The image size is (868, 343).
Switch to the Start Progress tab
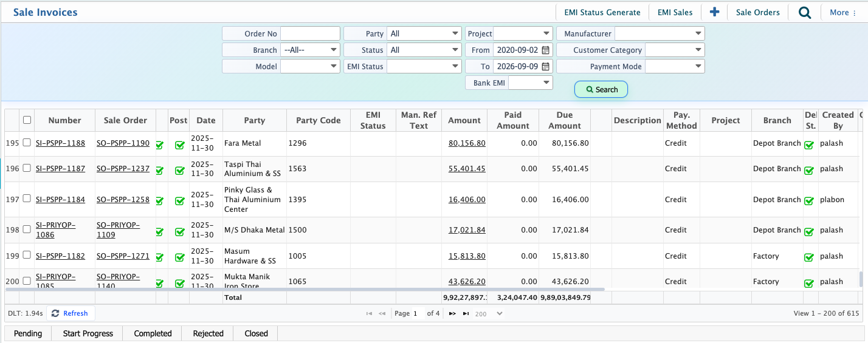pos(88,333)
